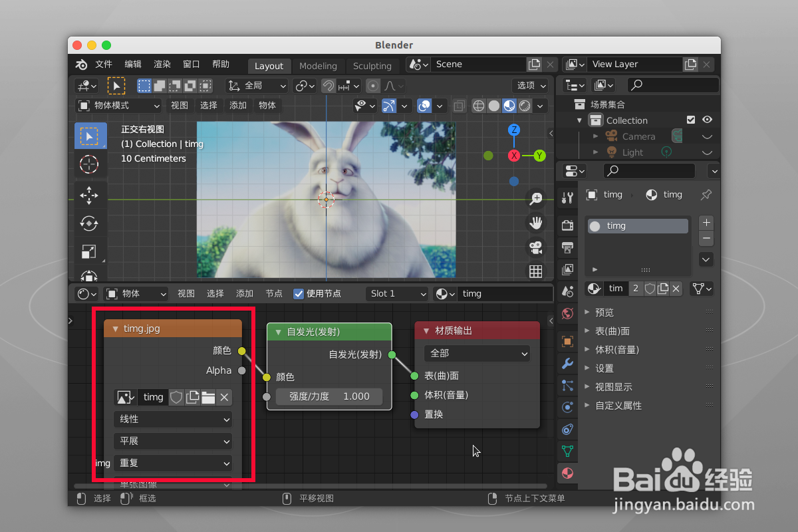Open the View Layer properties tab icon

(567, 269)
